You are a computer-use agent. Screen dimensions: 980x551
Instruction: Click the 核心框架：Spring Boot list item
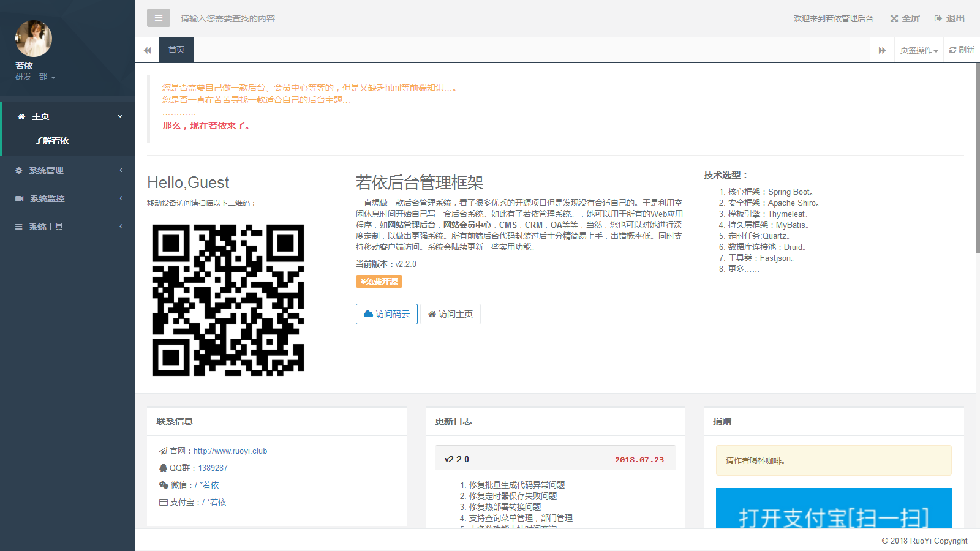(x=771, y=192)
